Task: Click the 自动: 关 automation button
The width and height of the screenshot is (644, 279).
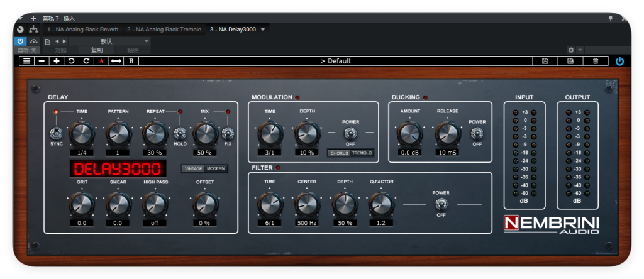Action: coord(27,50)
